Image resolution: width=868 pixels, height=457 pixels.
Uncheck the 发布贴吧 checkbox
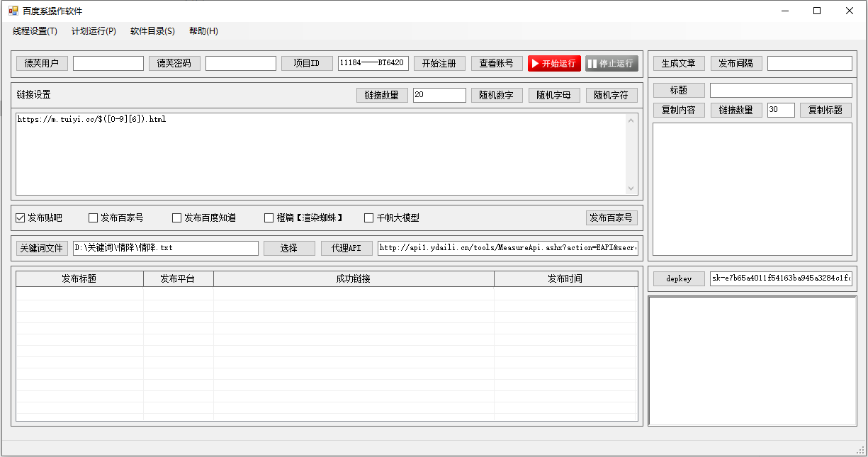(21, 218)
